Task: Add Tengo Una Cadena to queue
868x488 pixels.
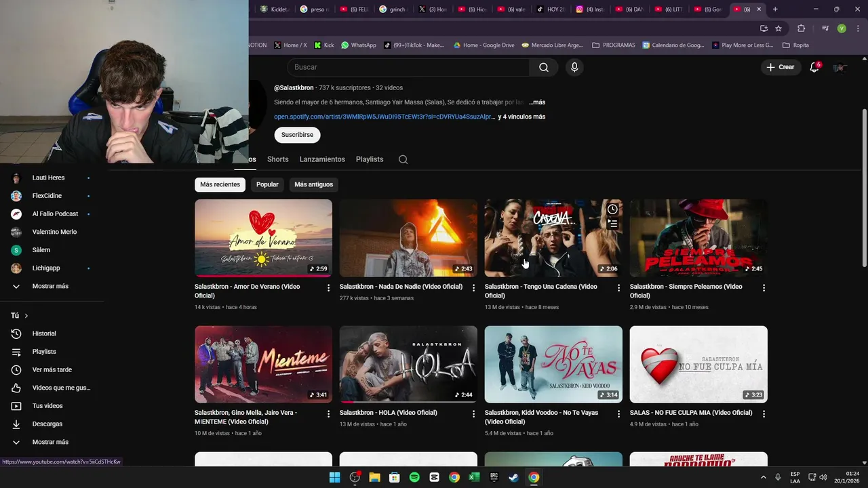Action: pos(612,224)
